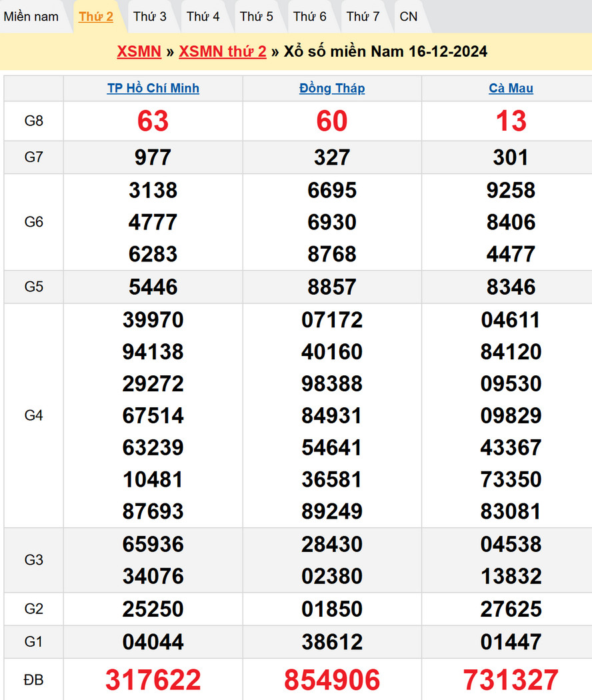Open the Thứ 5 results tab
Image resolution: width=592 pixels, height=700 pixels.
point(257,17)
